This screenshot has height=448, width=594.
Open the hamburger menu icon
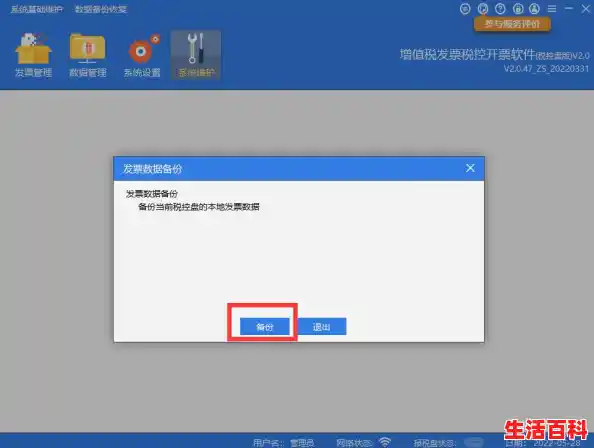[552, 9]
